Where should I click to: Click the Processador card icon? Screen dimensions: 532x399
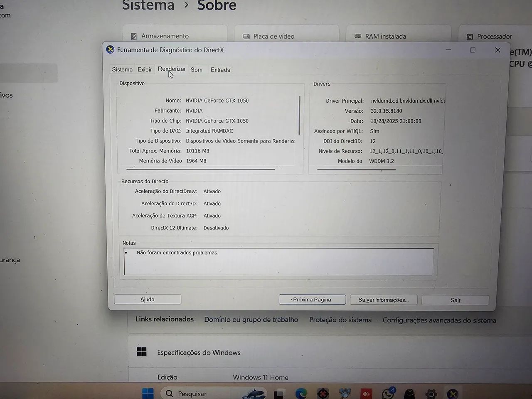coord(470,37)
